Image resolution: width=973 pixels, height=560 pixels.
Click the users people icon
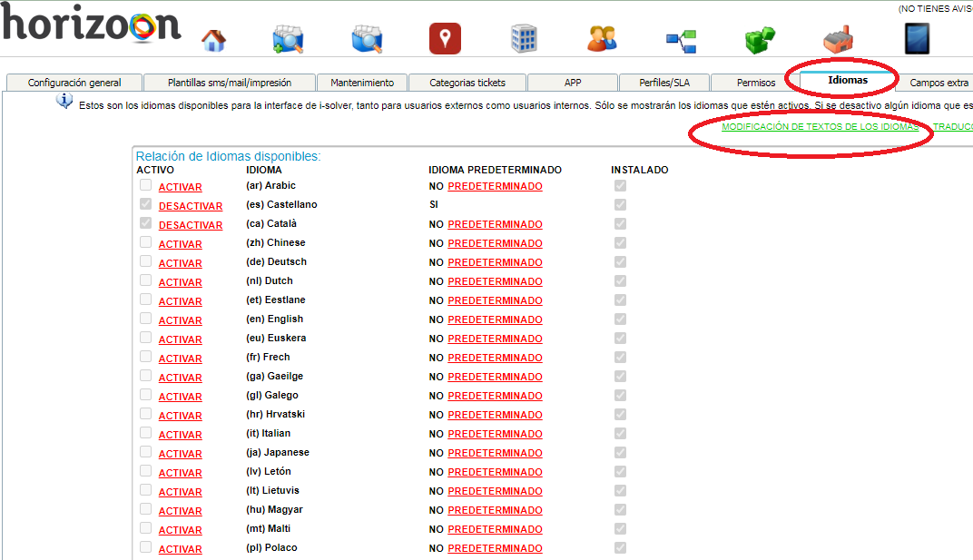[602, 38]
